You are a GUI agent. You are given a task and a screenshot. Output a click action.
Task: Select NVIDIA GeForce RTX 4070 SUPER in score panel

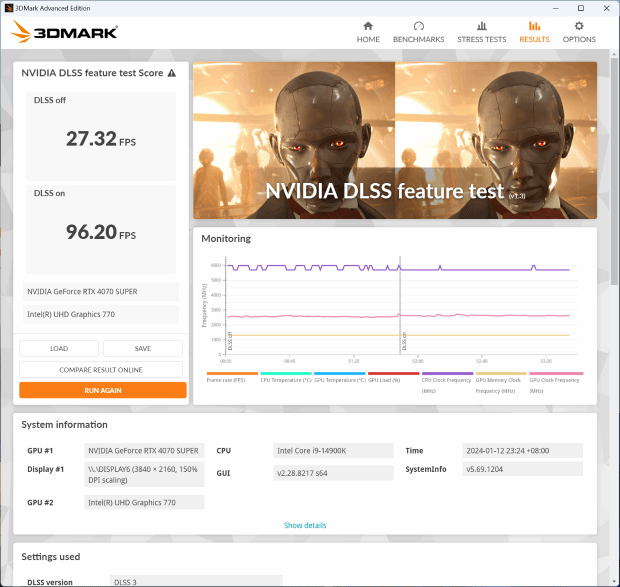(101, 291)
